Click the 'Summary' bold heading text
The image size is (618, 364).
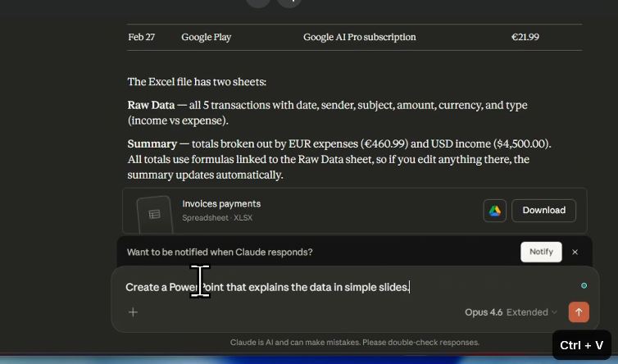coord(152,144)
